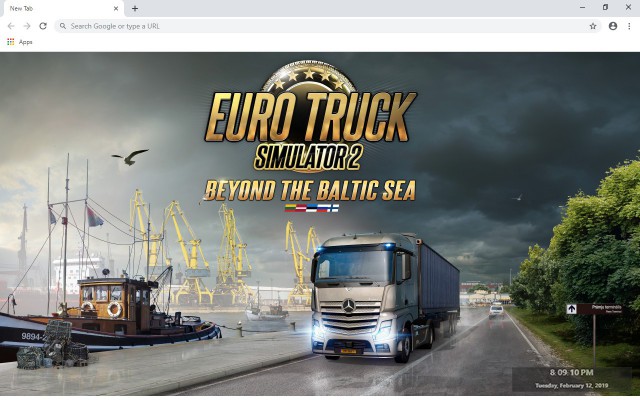Close the Chrome window
Image resolution: width=640 pixels, height=400 pixels.
click(628, 7)
